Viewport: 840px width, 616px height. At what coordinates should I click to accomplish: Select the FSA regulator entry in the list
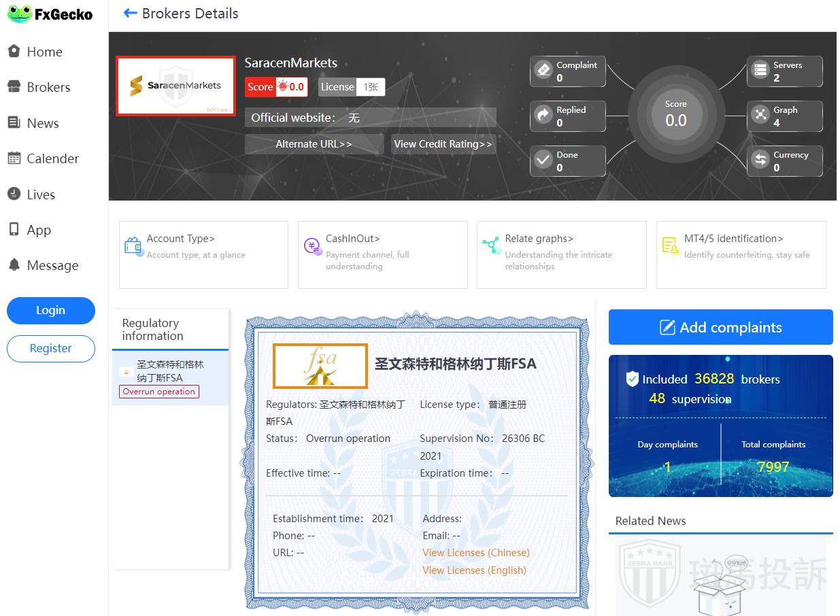169,377
